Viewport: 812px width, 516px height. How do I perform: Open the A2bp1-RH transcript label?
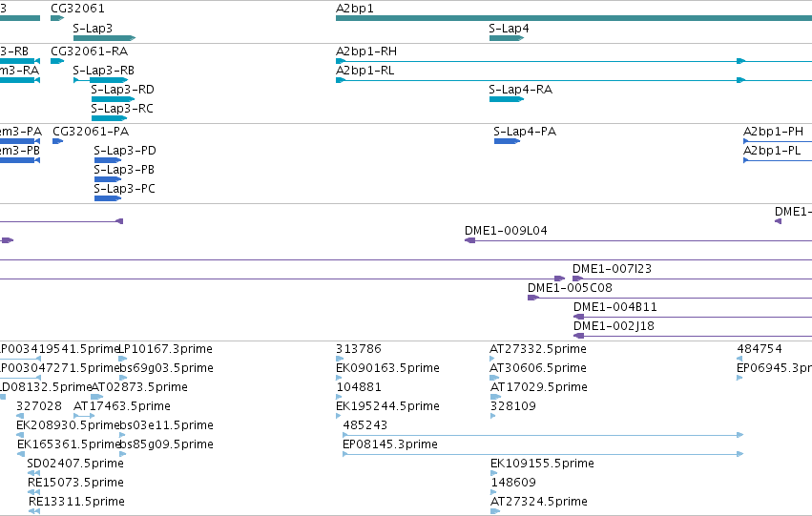(x=366, y=52)
